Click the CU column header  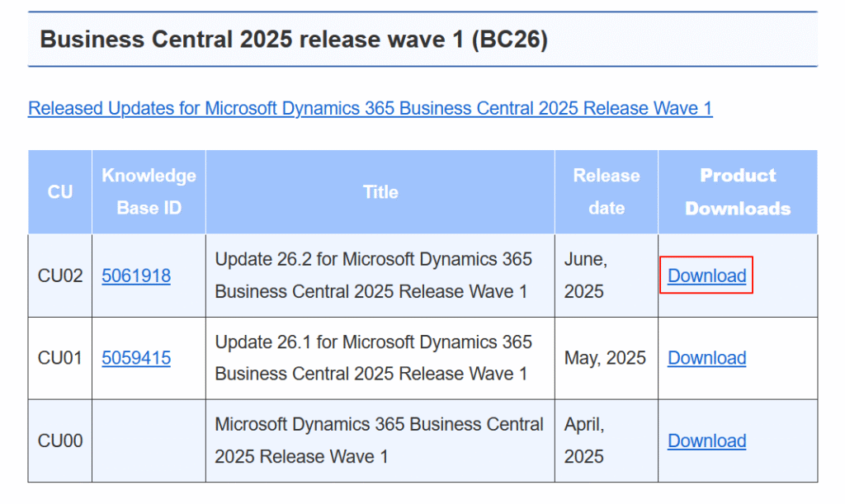[x=59, y=192]
